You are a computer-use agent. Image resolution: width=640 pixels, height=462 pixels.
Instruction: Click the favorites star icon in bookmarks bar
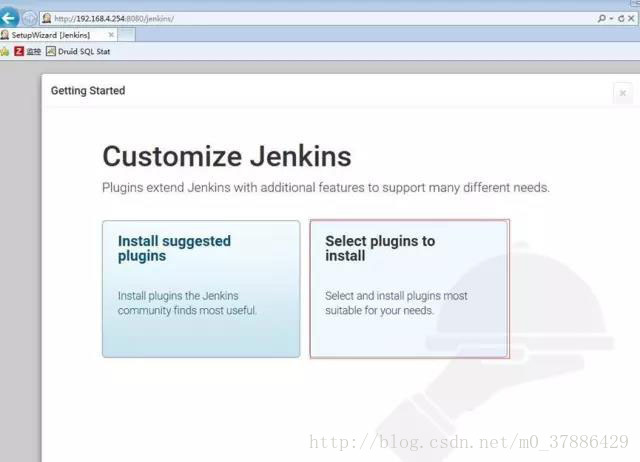(4, 51)
